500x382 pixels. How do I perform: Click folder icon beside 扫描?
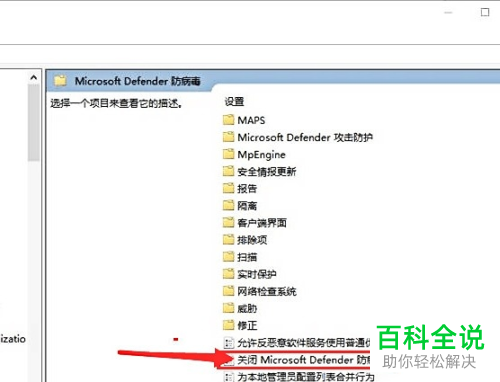click(x=228, y=256)
